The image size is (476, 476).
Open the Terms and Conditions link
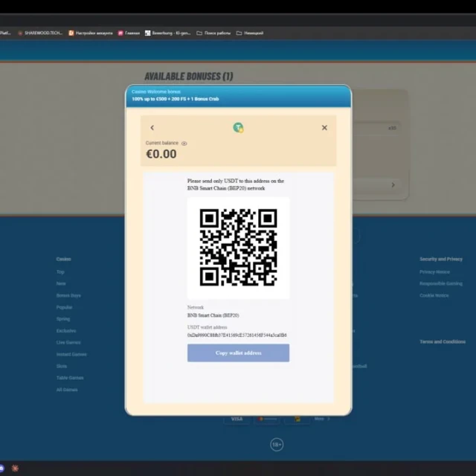pyautogui.click(x=443, y=342)
